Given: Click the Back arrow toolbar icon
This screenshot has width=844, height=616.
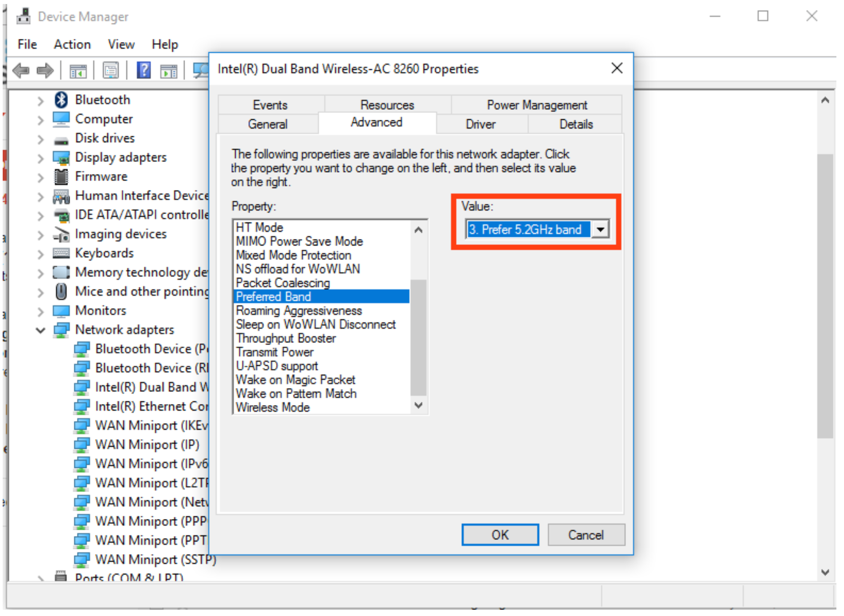Looking at the screenshot, I should [x=21, y=70].
